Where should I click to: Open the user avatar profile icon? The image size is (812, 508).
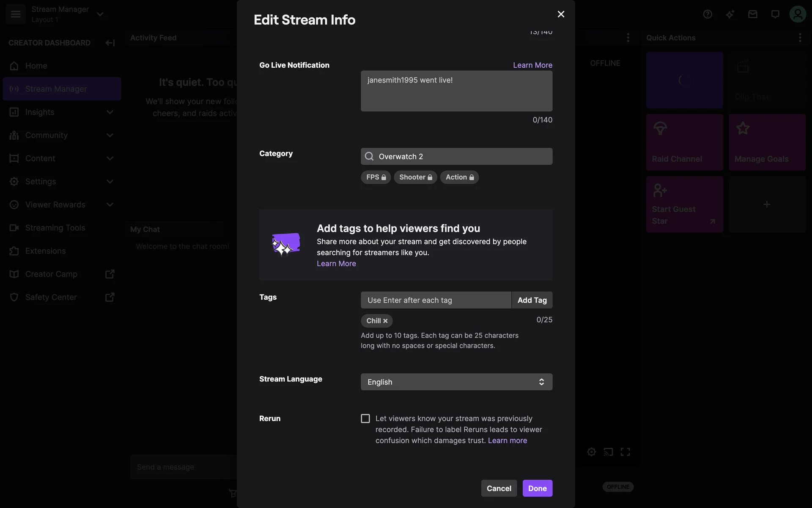[x=797, y=14]
